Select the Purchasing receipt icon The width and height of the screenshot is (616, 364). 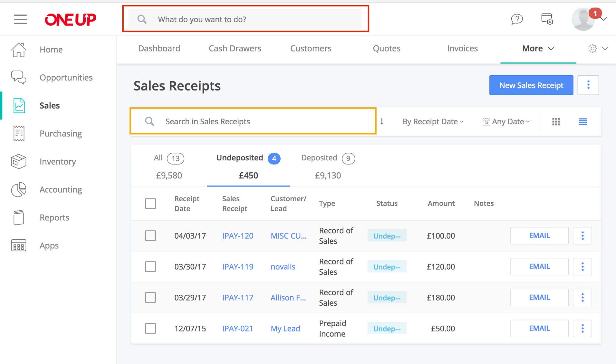click(x=18, y=133)
